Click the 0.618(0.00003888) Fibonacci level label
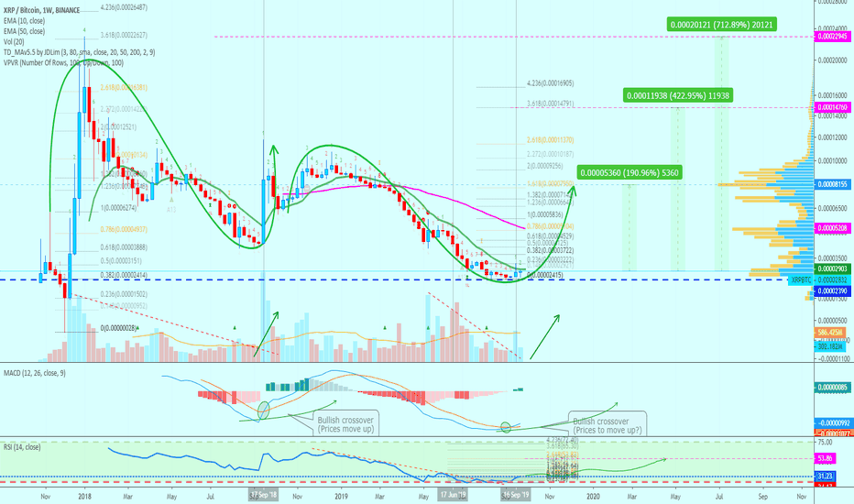This screenshot has height=504, width=854. [x=124, y=247]
